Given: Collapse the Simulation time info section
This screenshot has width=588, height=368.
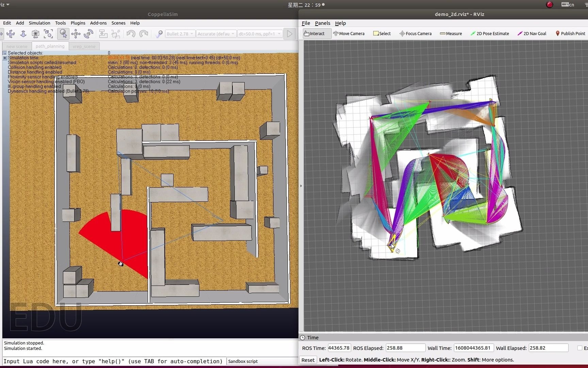Looking at the screenshot, I should point(4,58).
